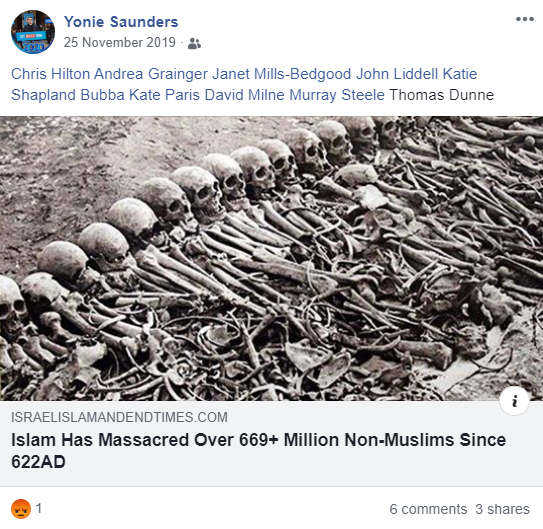Screen dimensions: 543x529
Task: Open tagged profile Chris Hilton
Action: (x=51, y=74)
